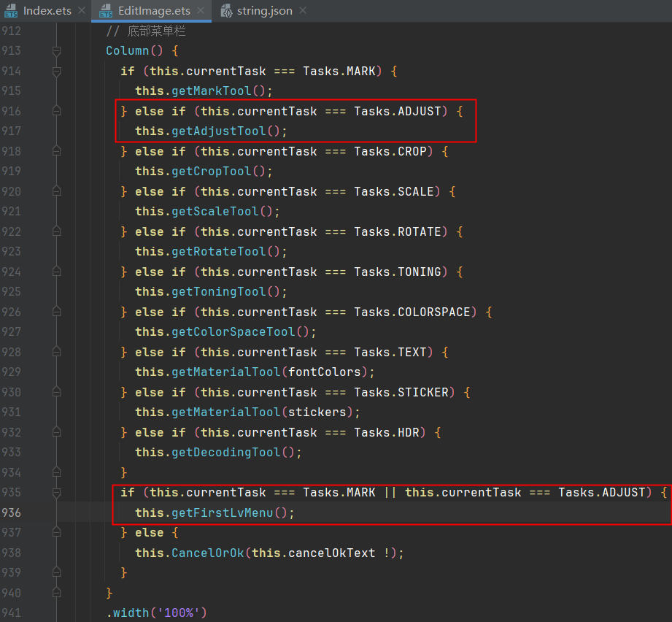
Task: Close the EditImage.ets tab
Action: [x=202, y=11]
